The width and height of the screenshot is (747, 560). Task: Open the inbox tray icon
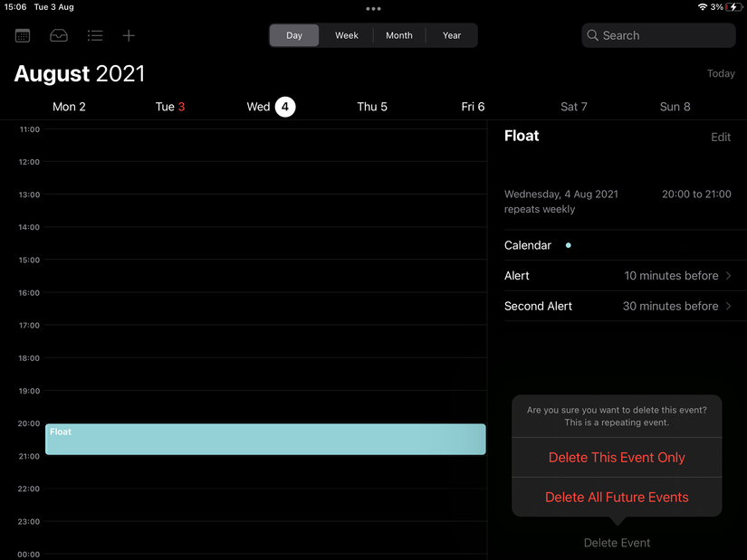click(x=59, y=35)
